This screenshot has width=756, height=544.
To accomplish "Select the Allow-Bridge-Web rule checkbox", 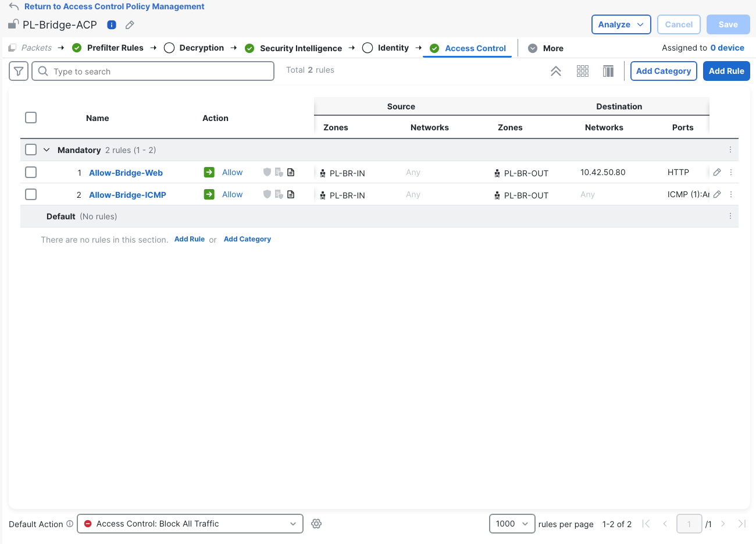I will [31, 172].
